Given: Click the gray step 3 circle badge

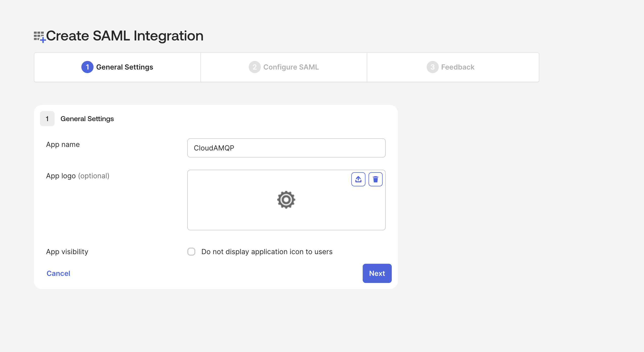Looking at the screenshot, I should (432, 67).
